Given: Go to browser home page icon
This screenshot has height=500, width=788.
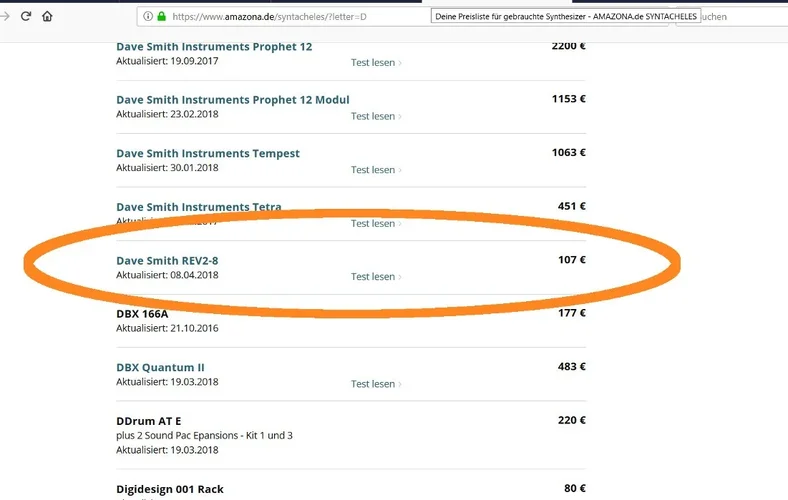Looking at the screenshot, I should (47, 16).
